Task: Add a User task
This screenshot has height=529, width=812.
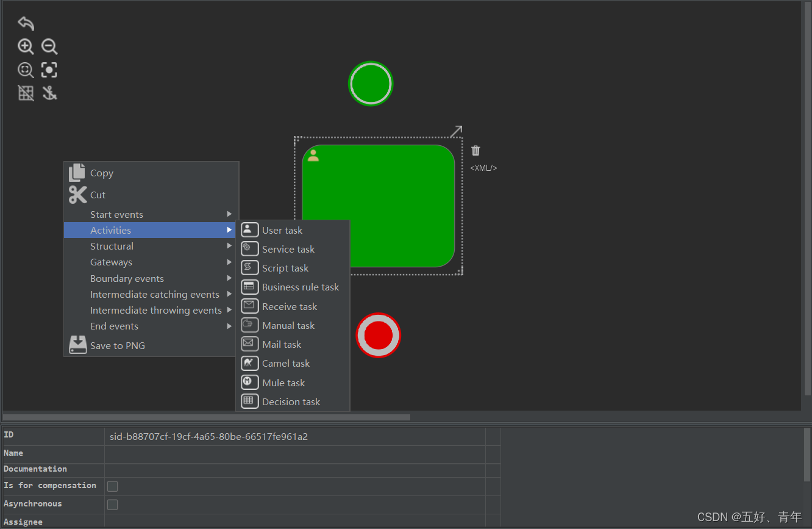Action: tap(293, 230)
